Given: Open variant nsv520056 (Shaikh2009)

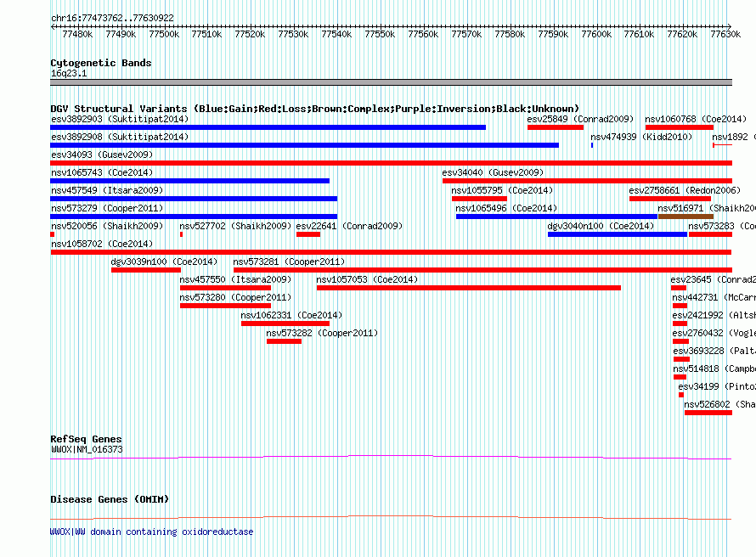Looking at the screenshot, I should click(107, 226).
